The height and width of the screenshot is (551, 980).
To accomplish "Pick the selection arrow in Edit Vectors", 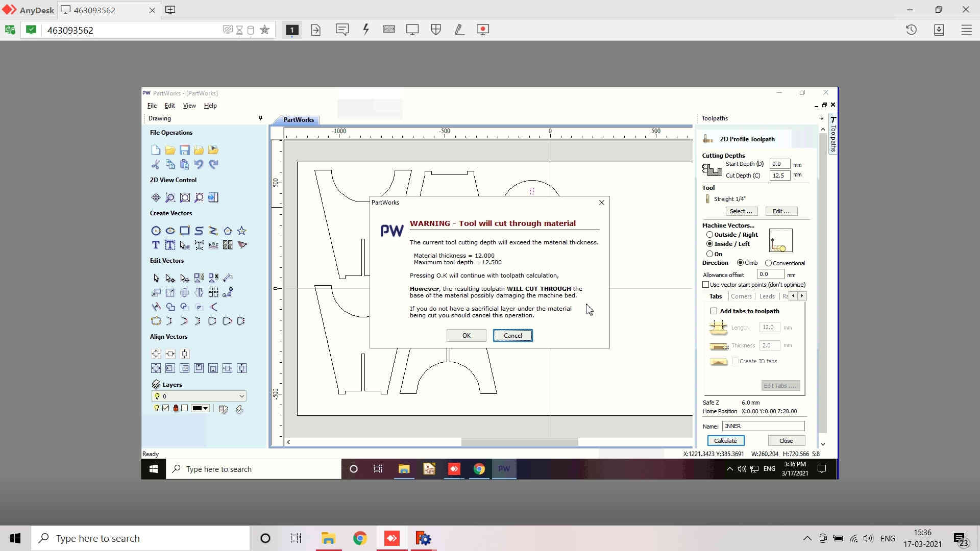I will [156, 278].
